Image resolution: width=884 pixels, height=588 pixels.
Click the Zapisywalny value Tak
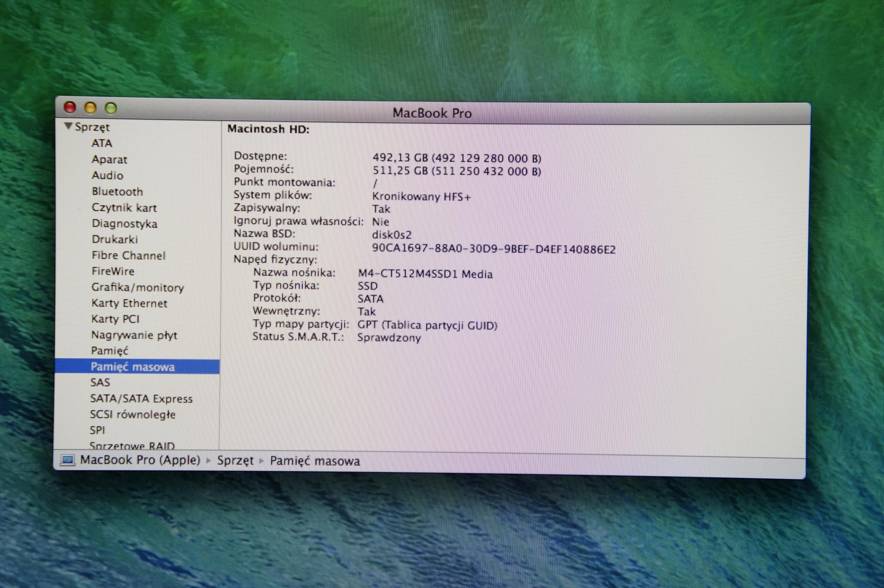click(x=381, y=209)
